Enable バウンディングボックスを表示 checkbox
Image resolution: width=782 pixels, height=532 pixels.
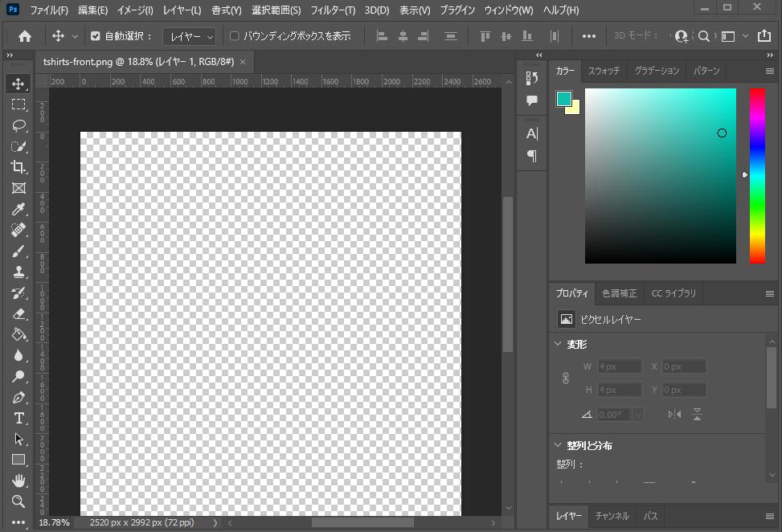coord(235,36)
